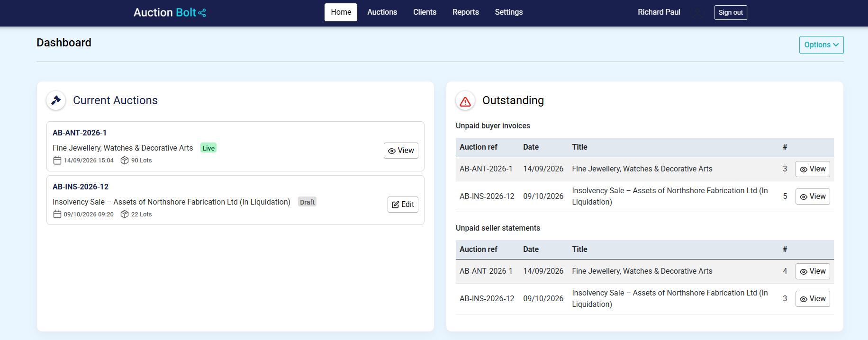This screenshot has height=340, width=868.
Task: View the AB-ANT-2026-1 current auction
Action: (x=401, y=151)
